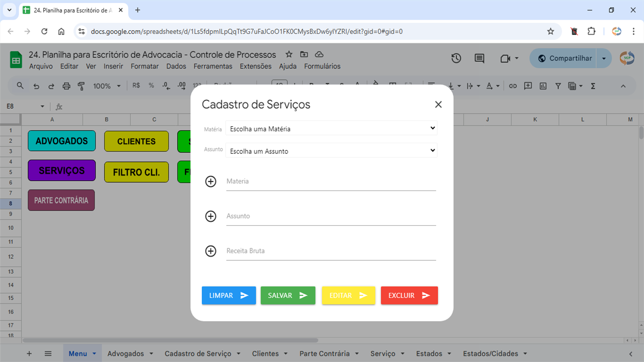Expand the zoom 100% dropdown
Screen dimensions: 644x362
(107, 86)
